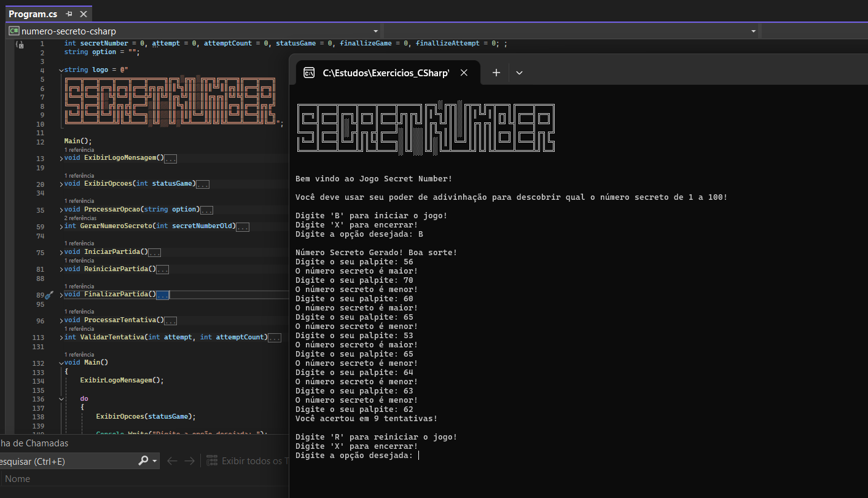The image size is (868, 498).
Task: Click '1 referência' above ExibirLogoMensagem
Action: (79, 150)
